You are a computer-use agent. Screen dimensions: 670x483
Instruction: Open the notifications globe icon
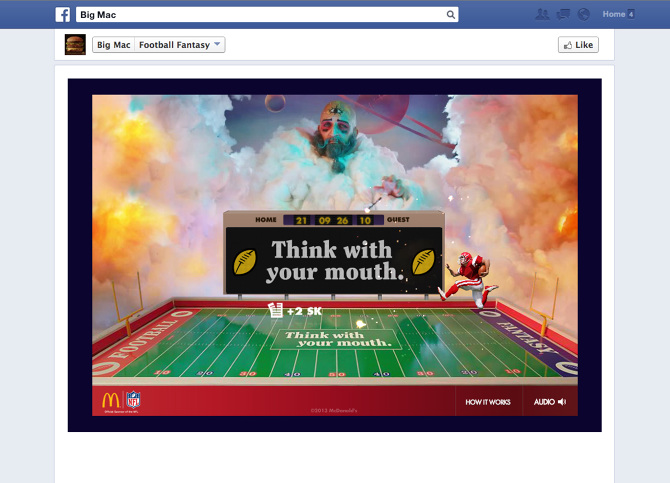pos(583,14)
